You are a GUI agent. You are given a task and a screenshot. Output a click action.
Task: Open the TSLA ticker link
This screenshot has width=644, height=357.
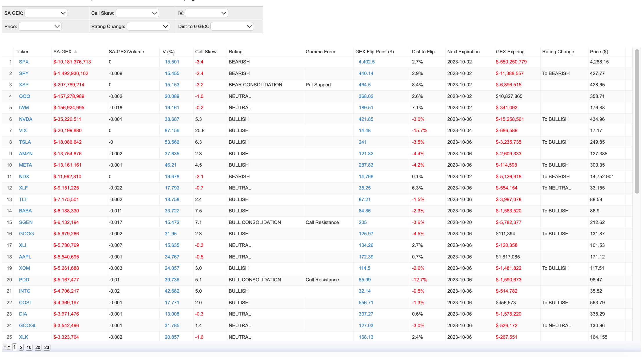click(25, 142)
